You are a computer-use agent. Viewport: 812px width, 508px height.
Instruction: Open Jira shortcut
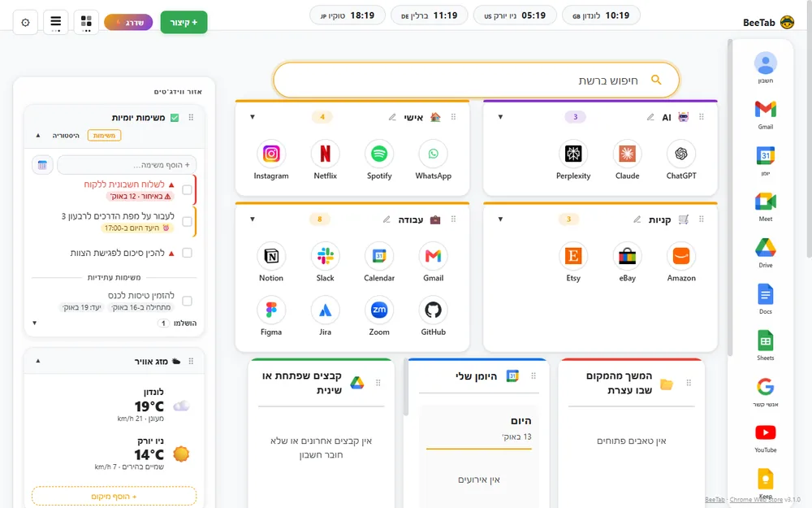[326, 310]
